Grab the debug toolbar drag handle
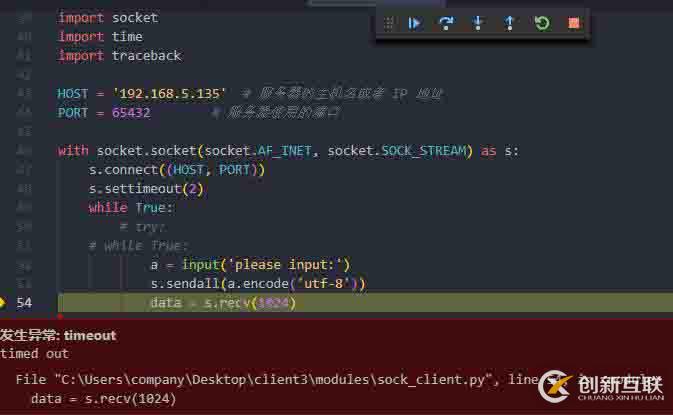Image resolution: width=673 pixels, height=415 pixels. point(388,23)
